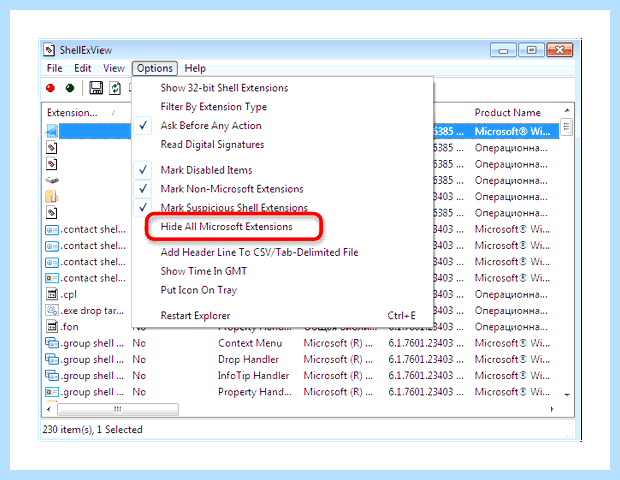The width and height of the screenshot is (620, 480).
Task: Click the refresh toolbar icon
Action: click(115, 88)
